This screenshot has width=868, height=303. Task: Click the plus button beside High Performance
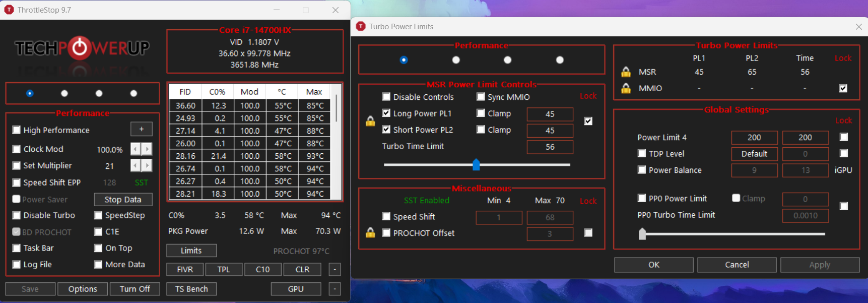(142, 130)
